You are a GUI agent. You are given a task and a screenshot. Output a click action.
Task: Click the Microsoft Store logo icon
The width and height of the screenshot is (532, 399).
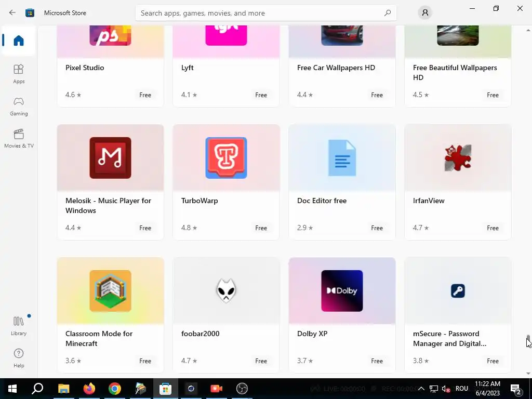click(x=30, y=13)
